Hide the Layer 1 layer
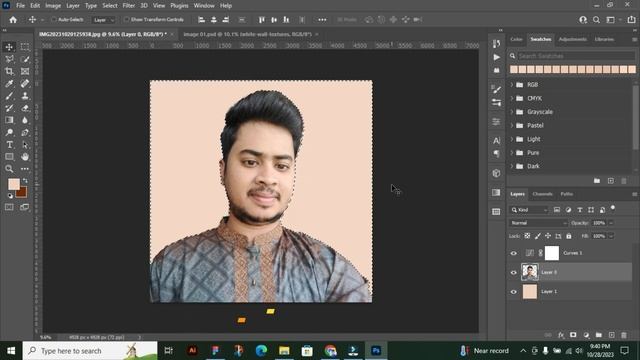The height and width of the screenshot is (360, 640). coord(513,292)
